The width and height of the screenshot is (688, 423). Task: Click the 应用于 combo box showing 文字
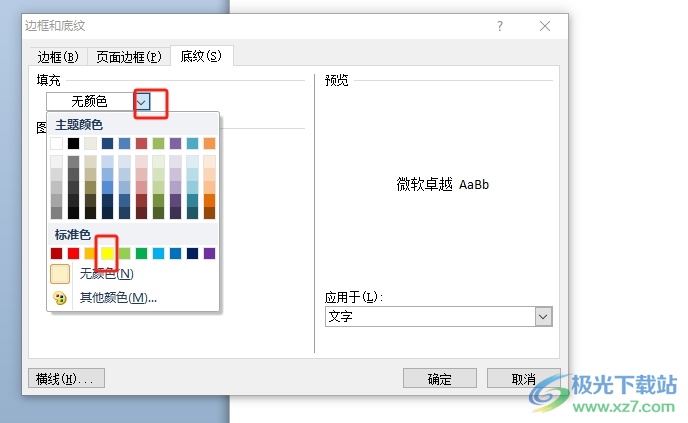pyautogui.click(x=438, y=317)
